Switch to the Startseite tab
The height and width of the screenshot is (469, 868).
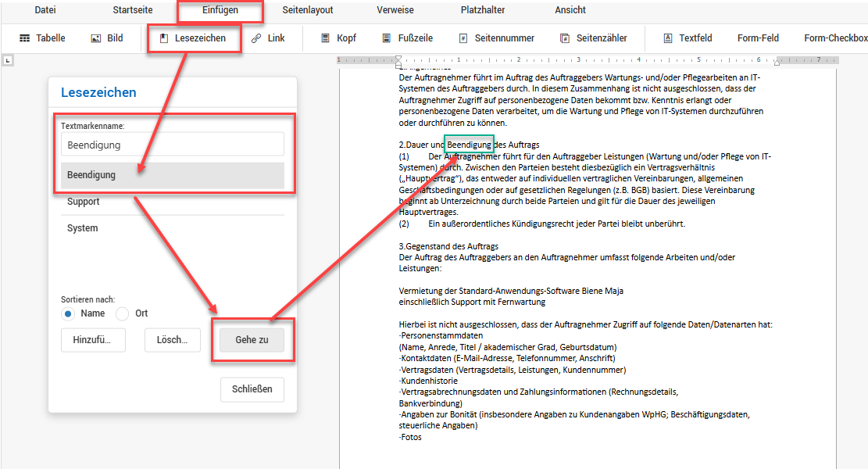pos(133,10)
